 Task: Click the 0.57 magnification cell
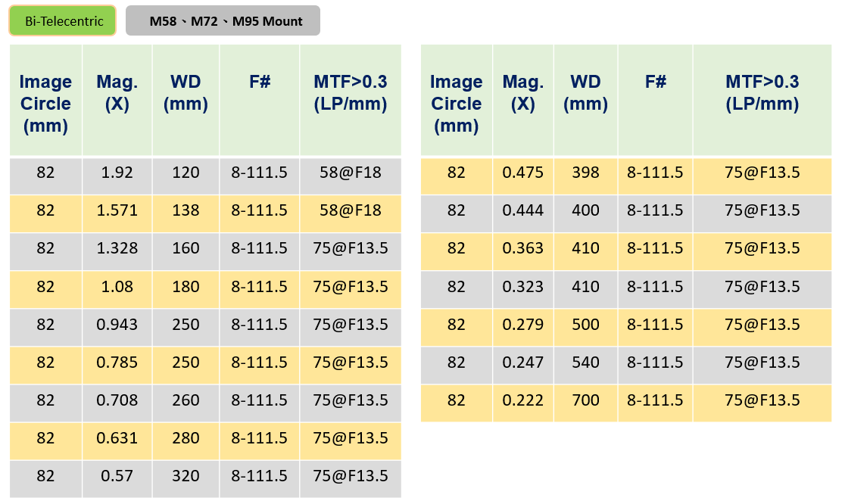[x=117, y=476]
